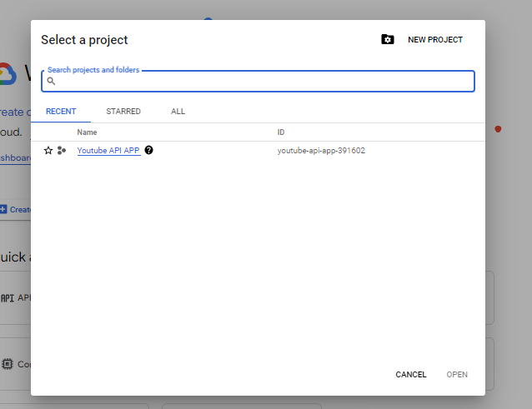
Task: Open the manage resources folder-gear icon
Action: [x=388, y=39]
